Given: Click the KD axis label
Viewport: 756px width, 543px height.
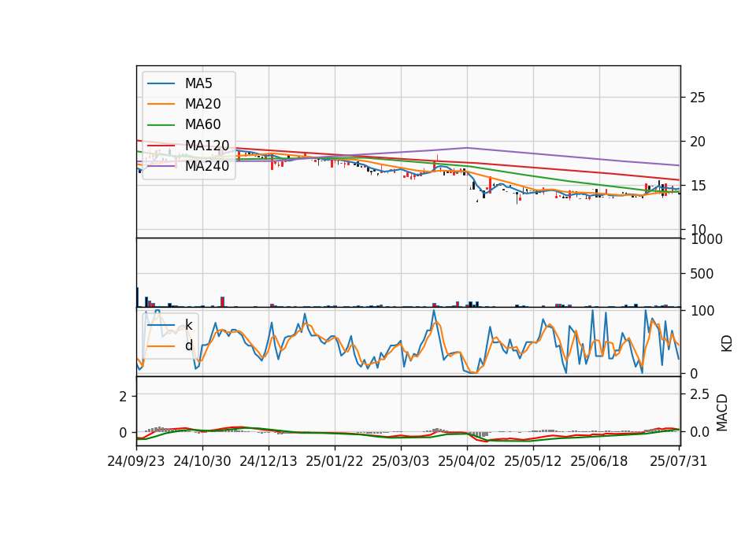Looking at the screenshot, I should coord(727,344).
